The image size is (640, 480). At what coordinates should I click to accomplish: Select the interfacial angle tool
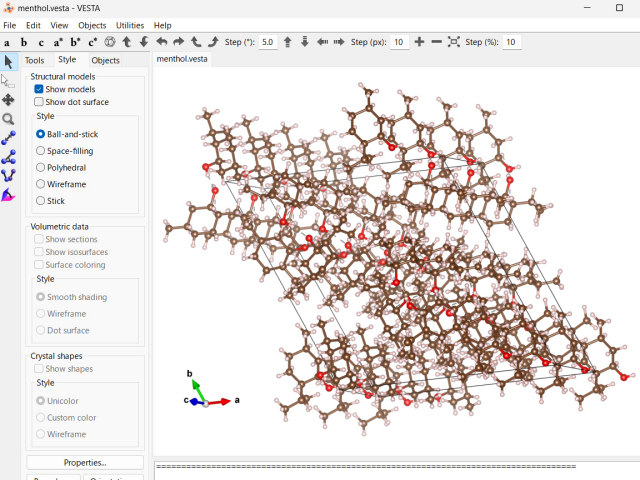8,195
